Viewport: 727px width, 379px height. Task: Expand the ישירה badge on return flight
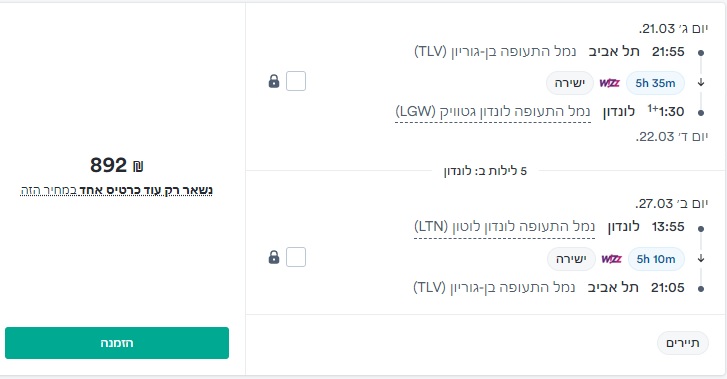point(571,259)
